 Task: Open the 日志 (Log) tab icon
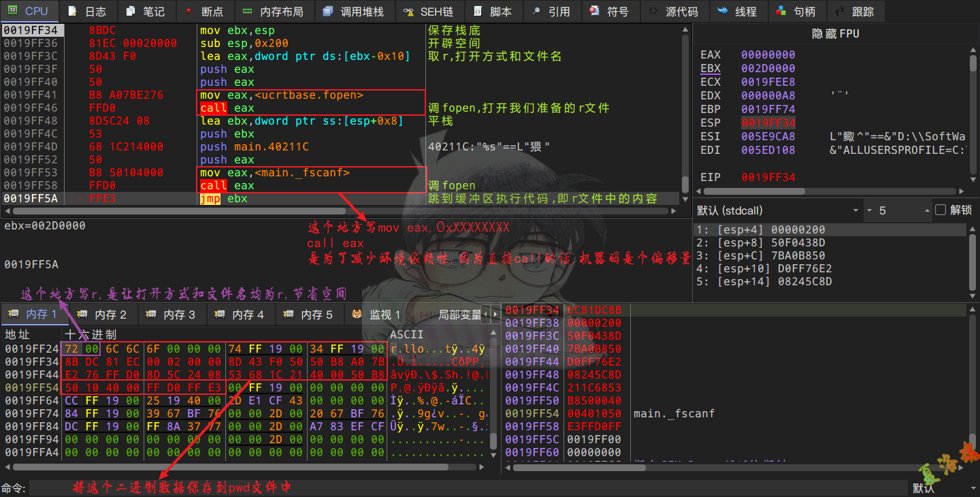[72, 12]
